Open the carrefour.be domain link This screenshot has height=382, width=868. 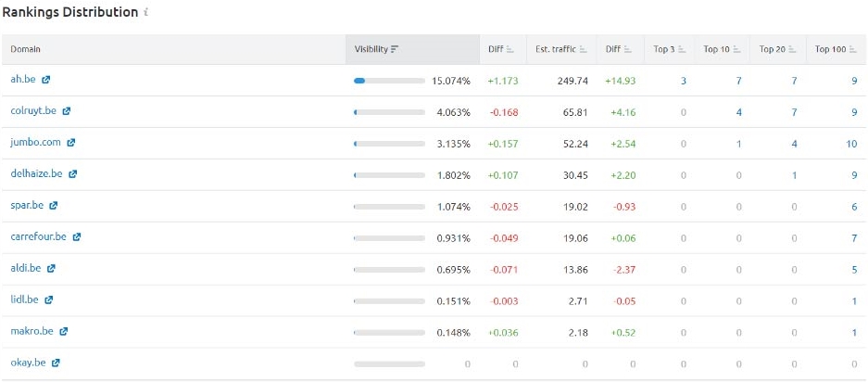point(38,236)
